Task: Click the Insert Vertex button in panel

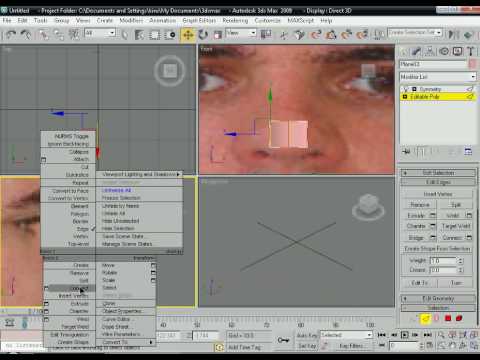Action: click(x=438, y=194)
